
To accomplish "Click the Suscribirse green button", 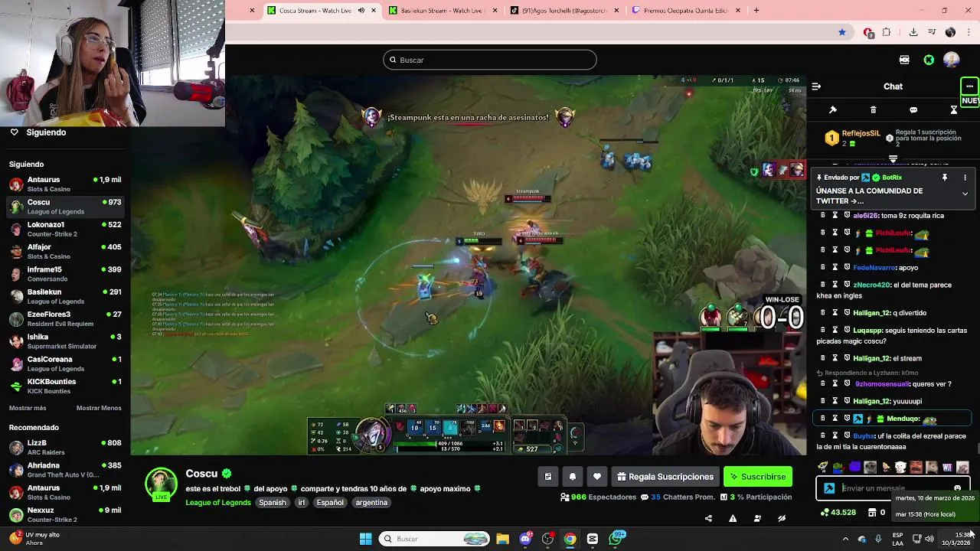I will [x=758, y=477].
